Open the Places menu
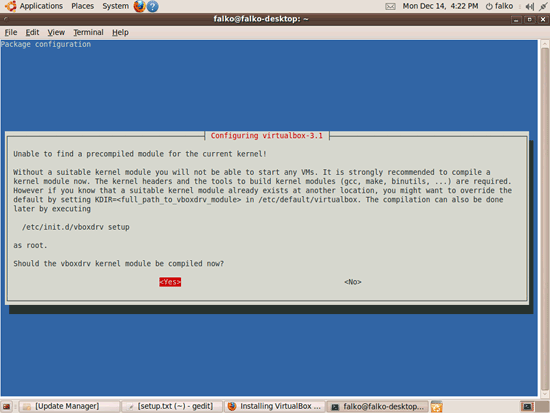This screenshot has height=413, width=550. [x=82, y=6]
